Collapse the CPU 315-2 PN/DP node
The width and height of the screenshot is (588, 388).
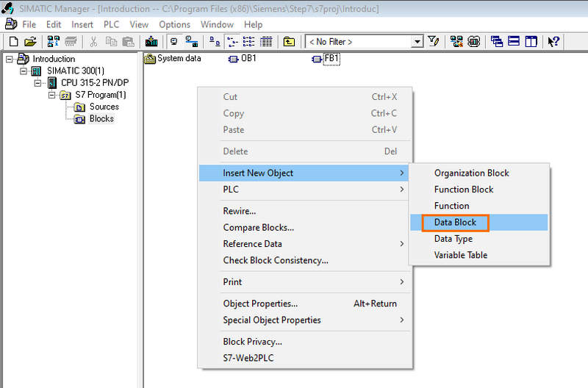pyautogui.click(x=37, y=83)
